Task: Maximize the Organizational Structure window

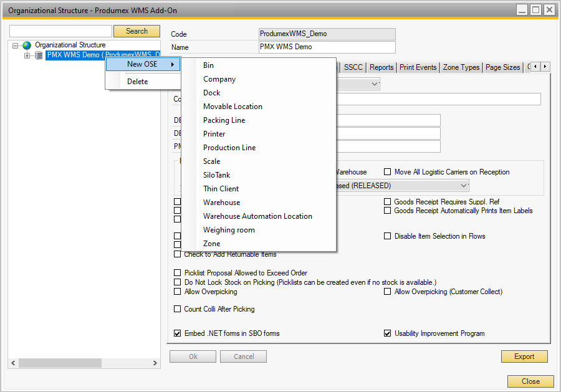Action: (x=535, y=10)
